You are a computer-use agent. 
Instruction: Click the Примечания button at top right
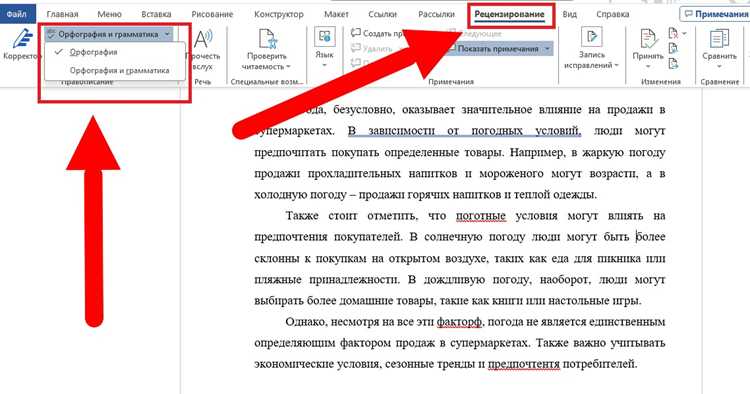(x=715, y=14)
